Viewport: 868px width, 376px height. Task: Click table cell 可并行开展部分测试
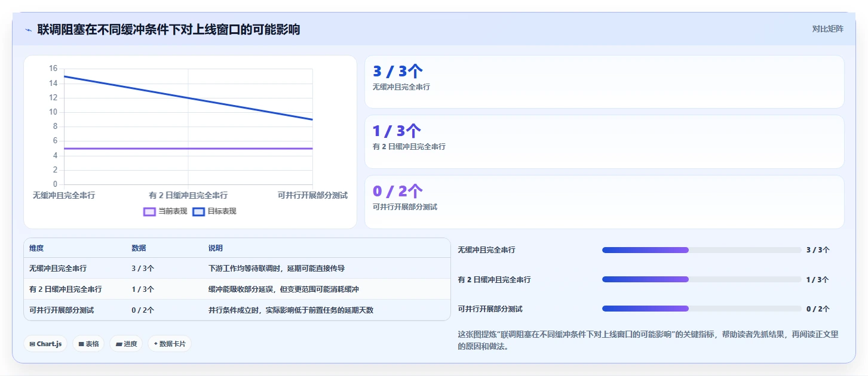62,310
